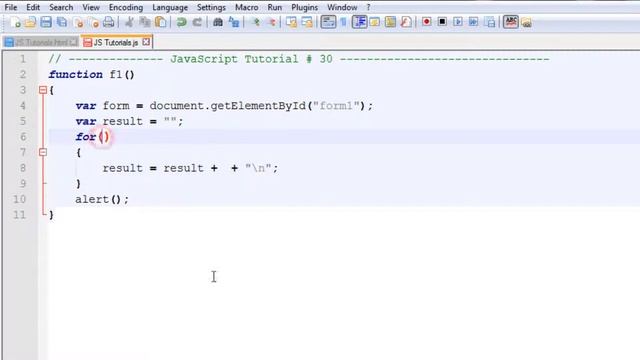Open the Edit menu
This screenshot has width=640, height=360.
[x=33, y=7]
